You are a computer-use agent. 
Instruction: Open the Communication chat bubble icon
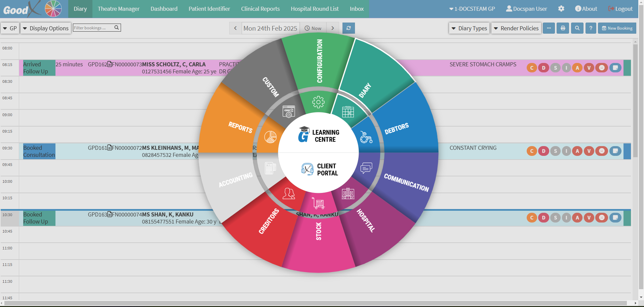tap(366, 168)
